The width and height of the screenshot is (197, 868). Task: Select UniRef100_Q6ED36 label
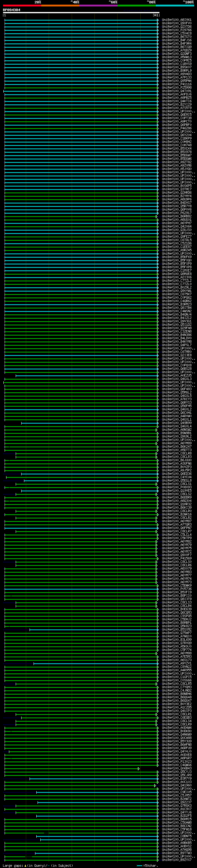click(177, 474)
